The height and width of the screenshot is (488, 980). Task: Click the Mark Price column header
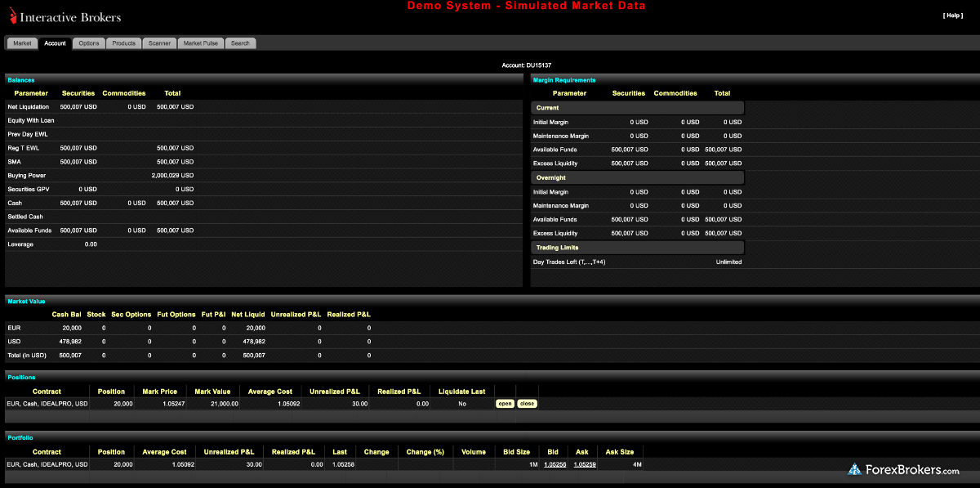click(x=159, y=392)
